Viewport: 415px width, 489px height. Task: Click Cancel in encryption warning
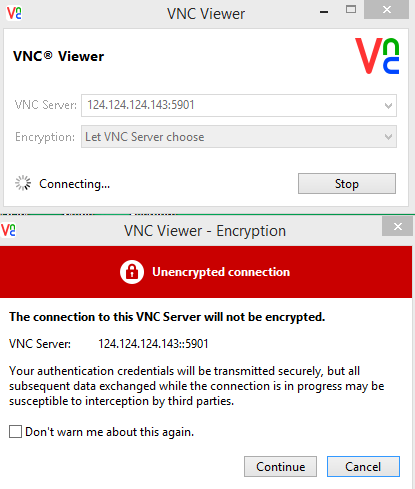pos(363,467)
